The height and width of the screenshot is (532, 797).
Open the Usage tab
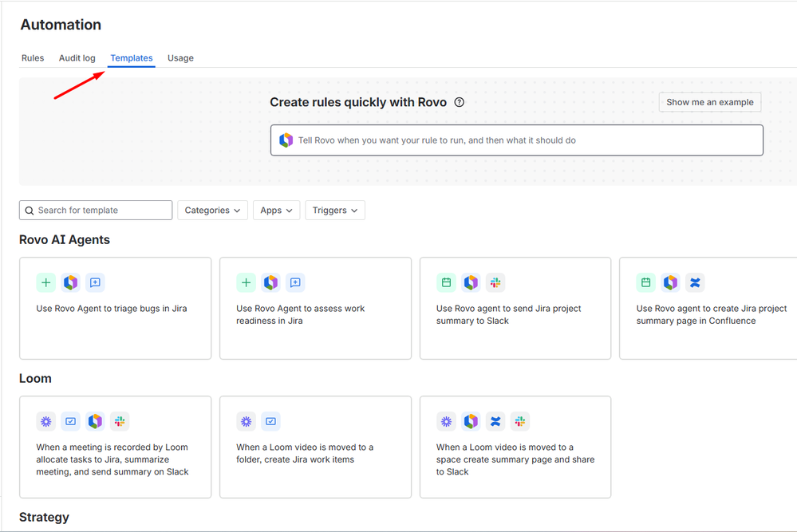click(180, 58)
